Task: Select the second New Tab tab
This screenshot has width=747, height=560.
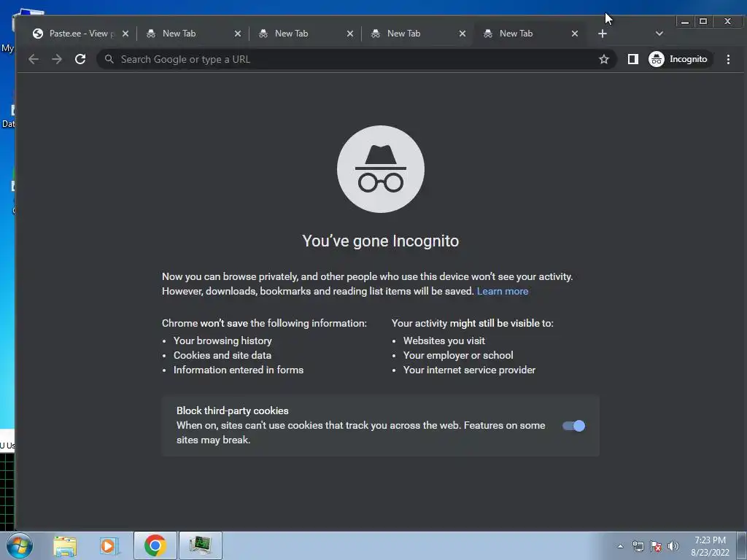Action: pyautogui.click(x=303, y=34)
